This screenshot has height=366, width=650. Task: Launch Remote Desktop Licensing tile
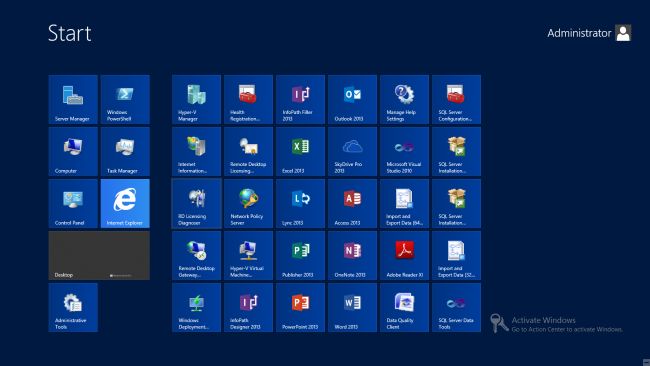coord(248,152)
